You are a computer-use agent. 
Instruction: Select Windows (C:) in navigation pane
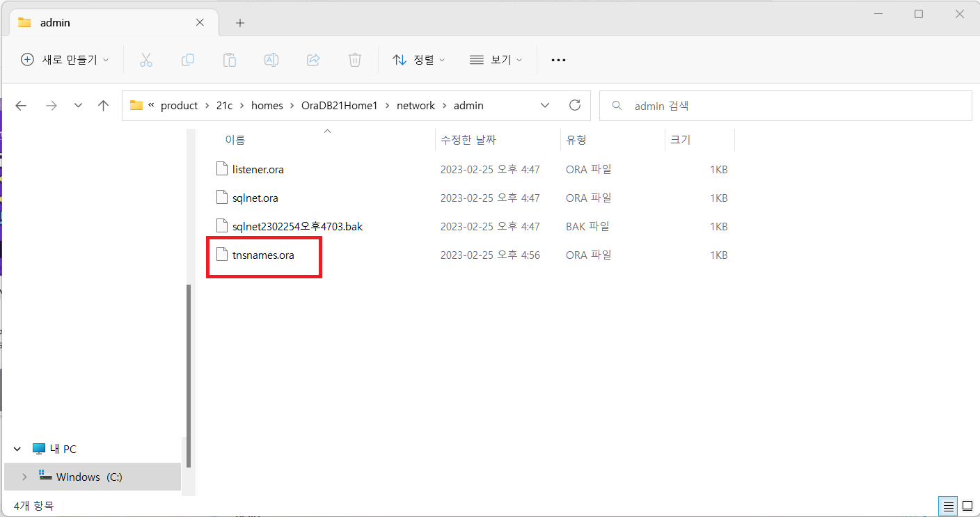coord(93,477)
